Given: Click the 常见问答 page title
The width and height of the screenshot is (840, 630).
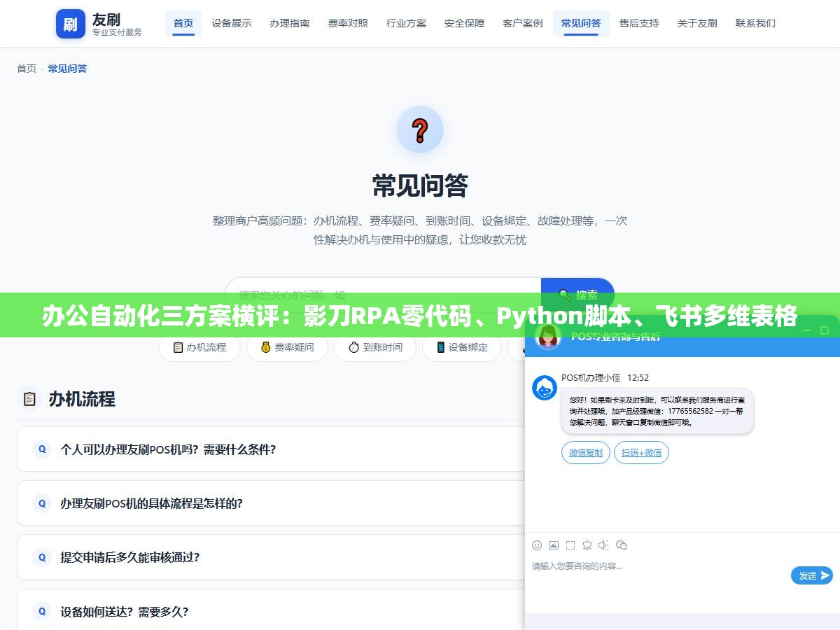Looking at the screenshot, I should (x=420, y=185).
